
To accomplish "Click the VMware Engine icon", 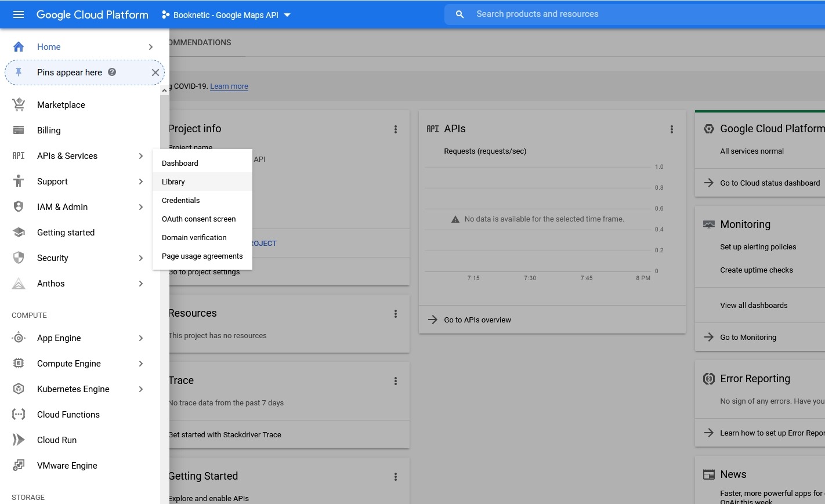I will (x=19, y=465).
